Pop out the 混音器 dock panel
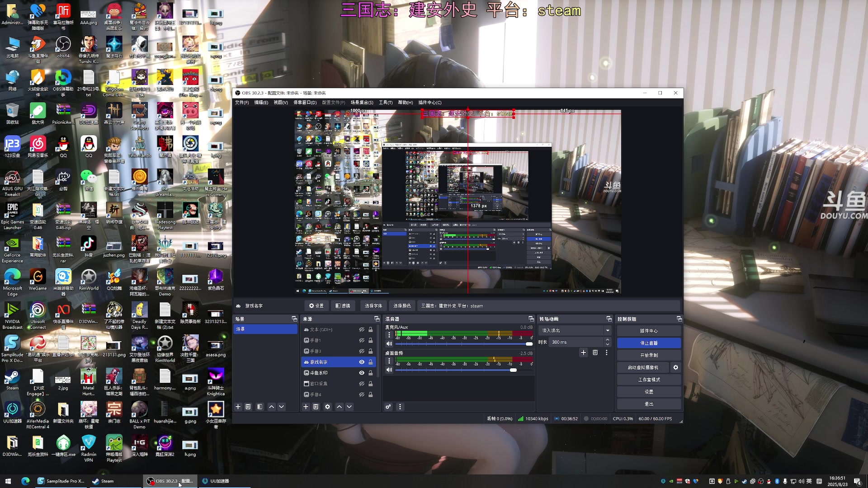Viewport: 868px width, 488px height. click(531, 319)
